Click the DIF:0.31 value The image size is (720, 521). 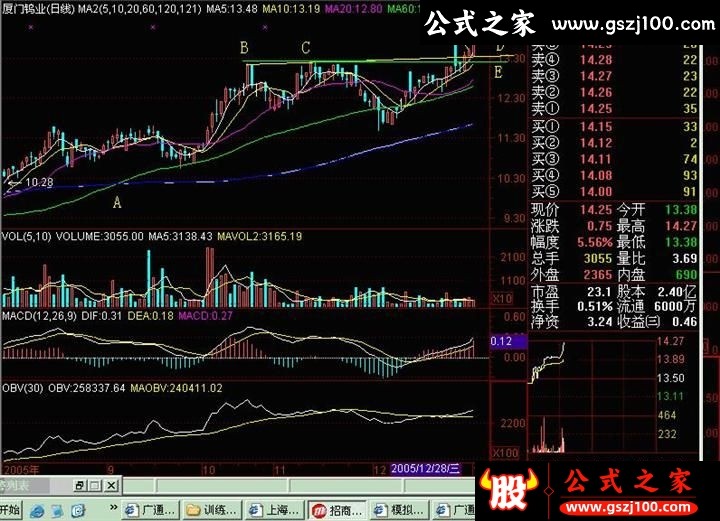[101, 316]
